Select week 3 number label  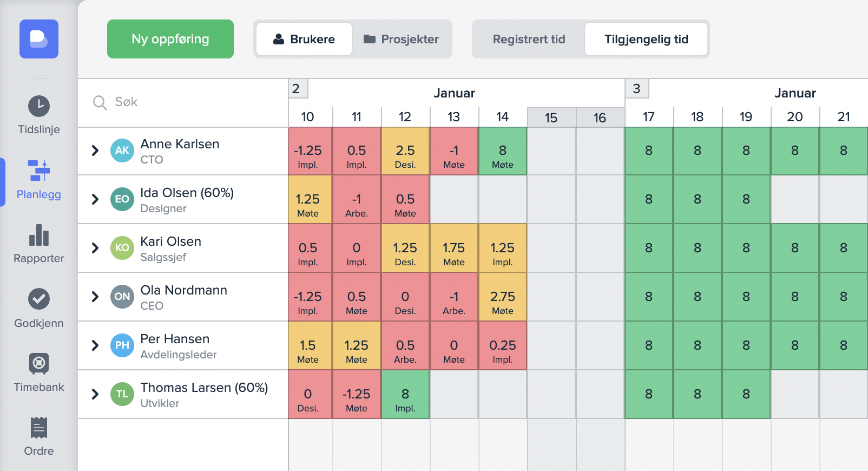(637, 89)
